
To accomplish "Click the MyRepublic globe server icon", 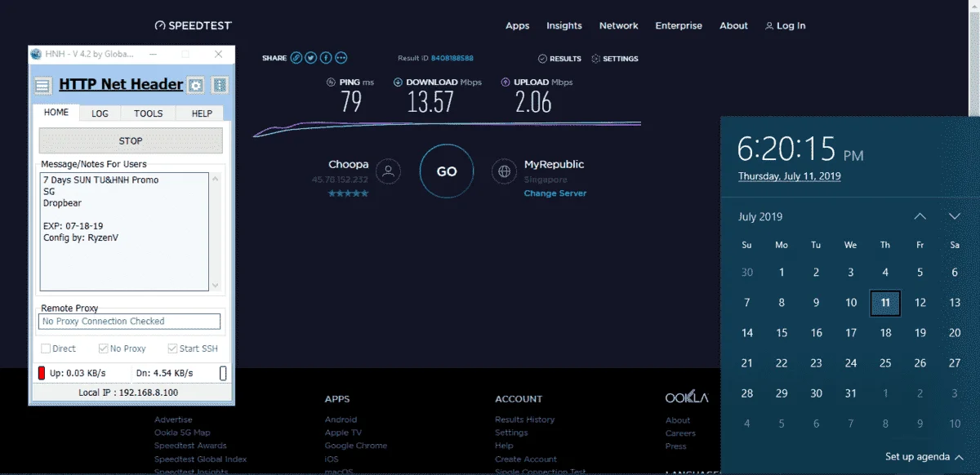I will [505, 171].
